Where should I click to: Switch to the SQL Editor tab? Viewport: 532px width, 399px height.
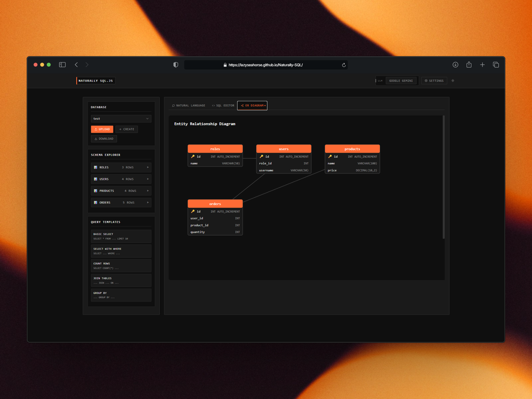223,106
